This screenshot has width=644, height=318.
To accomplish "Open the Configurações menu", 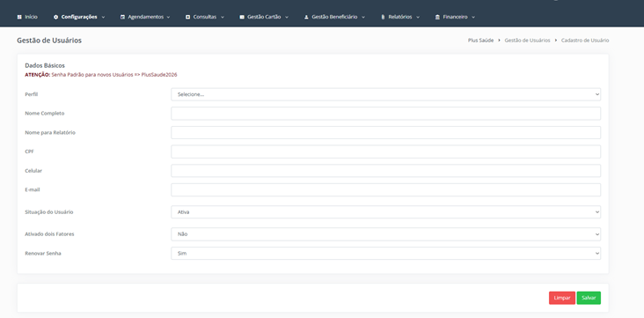I will [x=79, y=18].
